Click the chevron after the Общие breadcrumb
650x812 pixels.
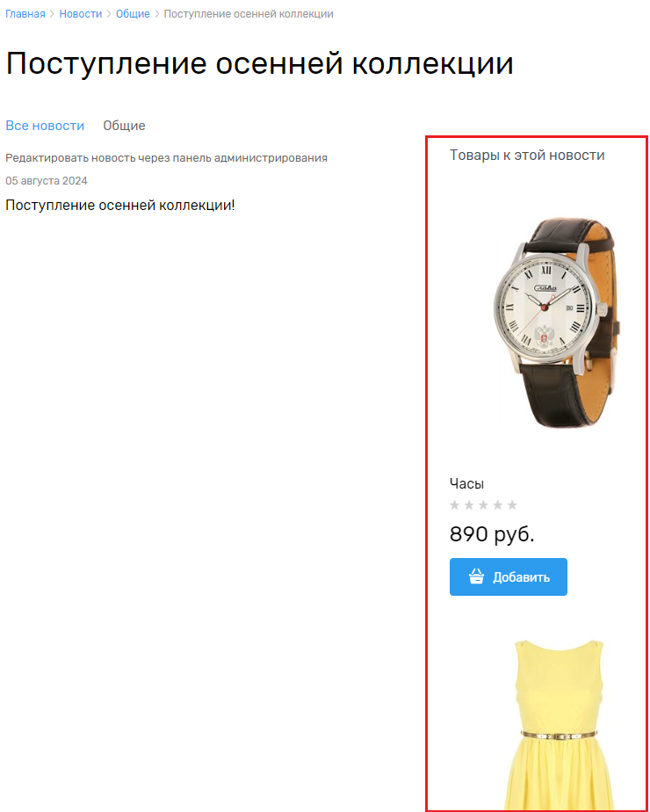pos(157,14)
